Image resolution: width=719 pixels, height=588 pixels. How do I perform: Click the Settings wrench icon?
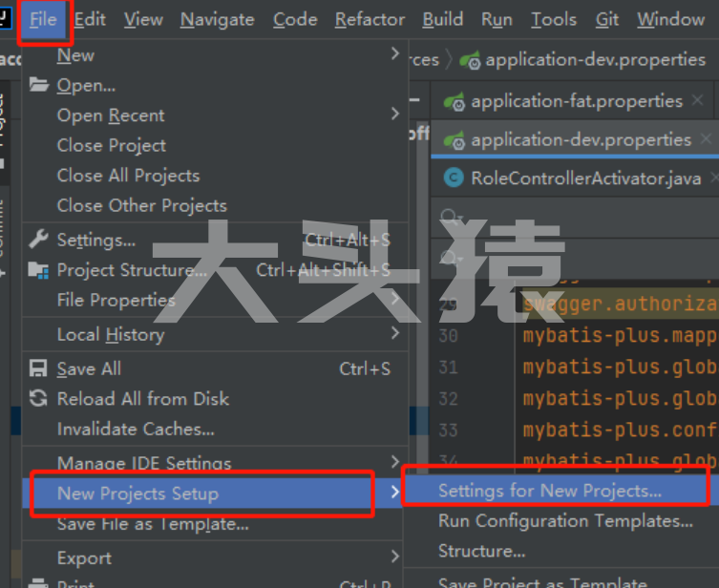(38, 240)
